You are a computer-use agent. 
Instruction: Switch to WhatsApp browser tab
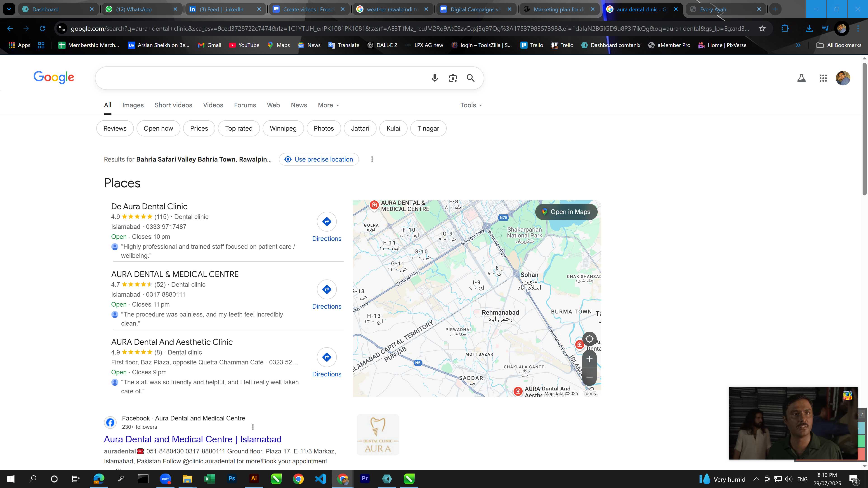pyautogui.click(x=142, y=9)
